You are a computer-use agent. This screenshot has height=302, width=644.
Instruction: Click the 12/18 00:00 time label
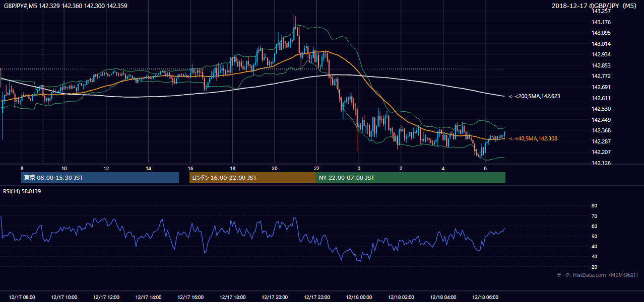(359, 297)
